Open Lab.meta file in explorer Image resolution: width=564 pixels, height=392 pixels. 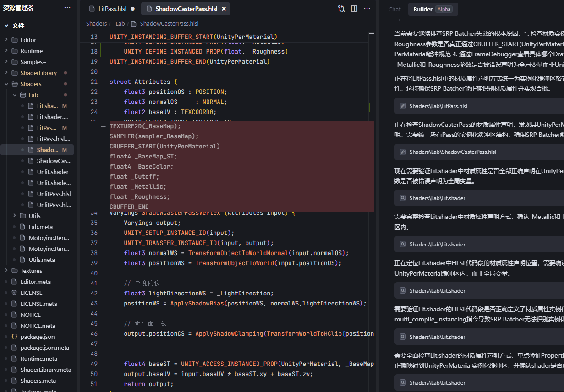pos(41,227)
